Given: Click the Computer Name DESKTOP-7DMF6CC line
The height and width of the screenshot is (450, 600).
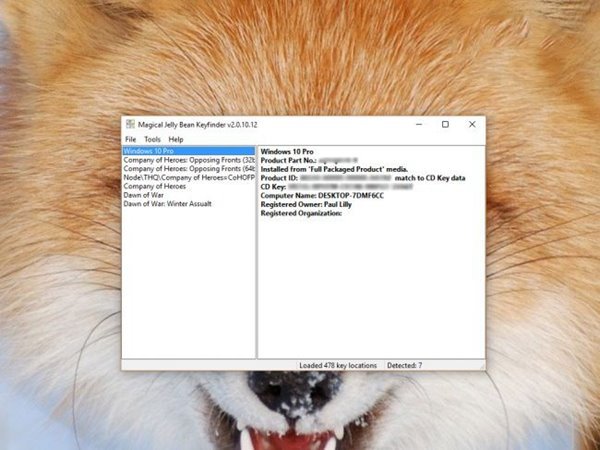Looking at the screenshot, I should click(322, 196).
